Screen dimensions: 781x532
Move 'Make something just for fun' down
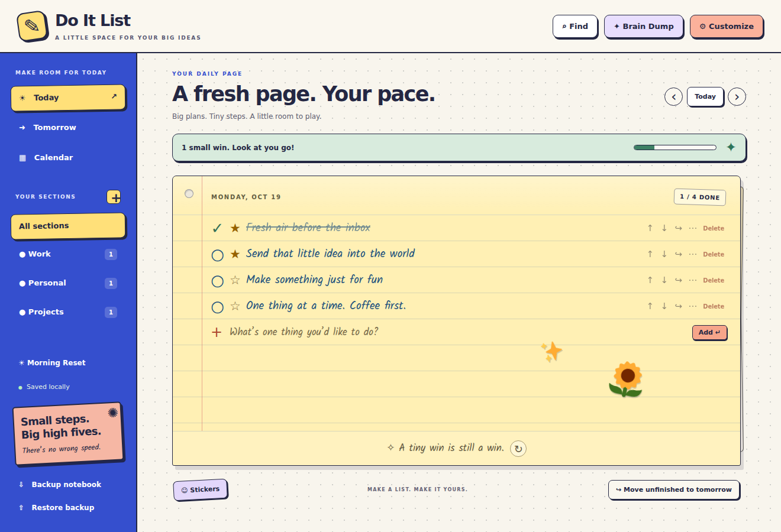click(664, 280)
